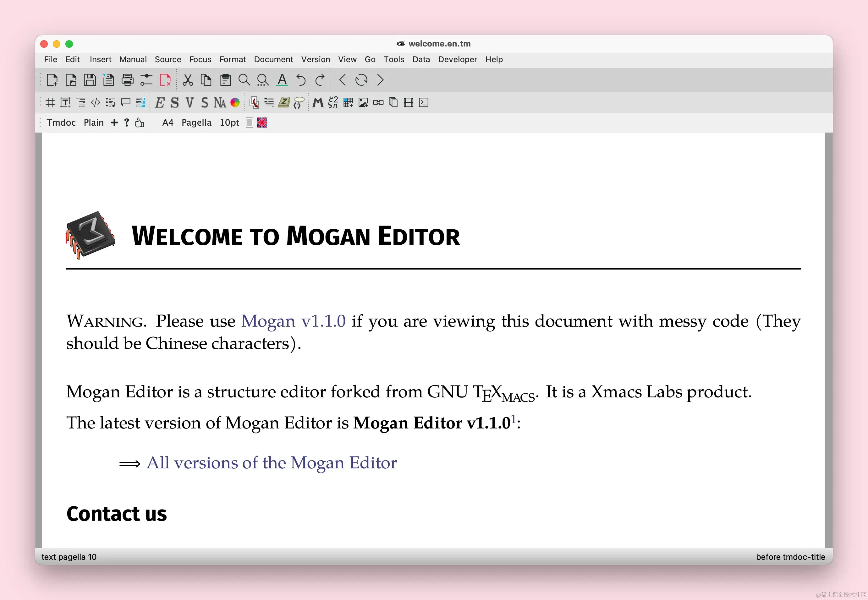The width and height of the screenshot is (868, 600).
Task: Toggle emphasized text with the E icon
Action: coord(159,103)
